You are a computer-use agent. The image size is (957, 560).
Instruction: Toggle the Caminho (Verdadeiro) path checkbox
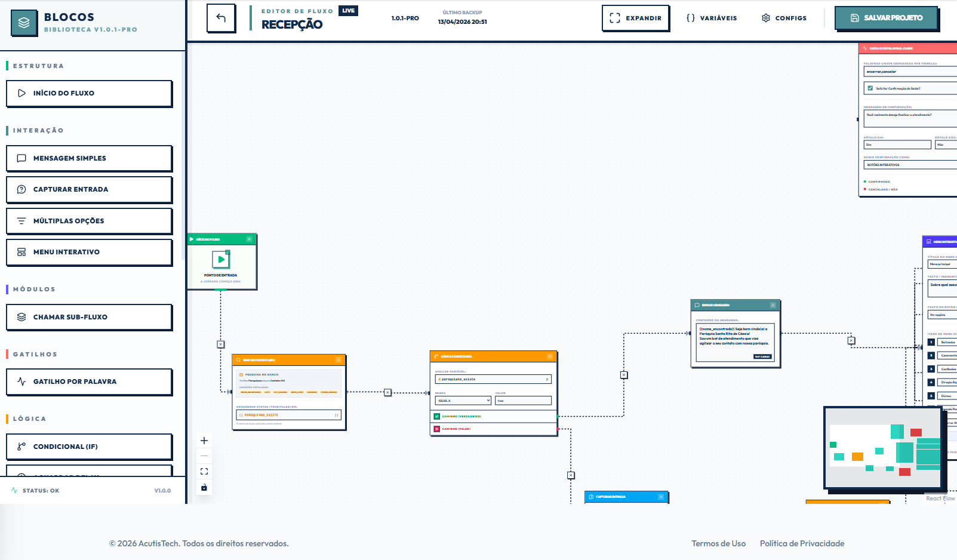pos(436,416)
